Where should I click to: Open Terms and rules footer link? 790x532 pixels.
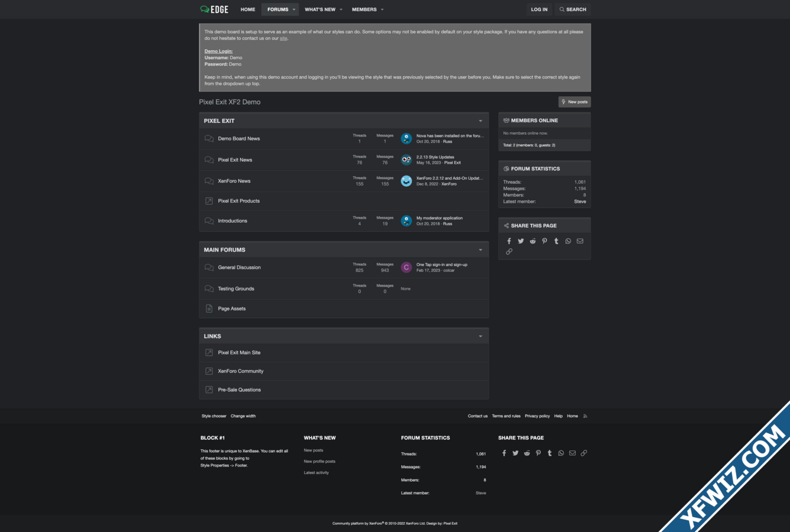506,416
